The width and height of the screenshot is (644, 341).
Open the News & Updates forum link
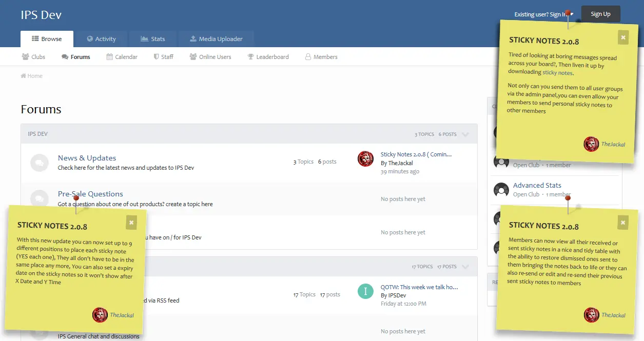click(87, 158)
